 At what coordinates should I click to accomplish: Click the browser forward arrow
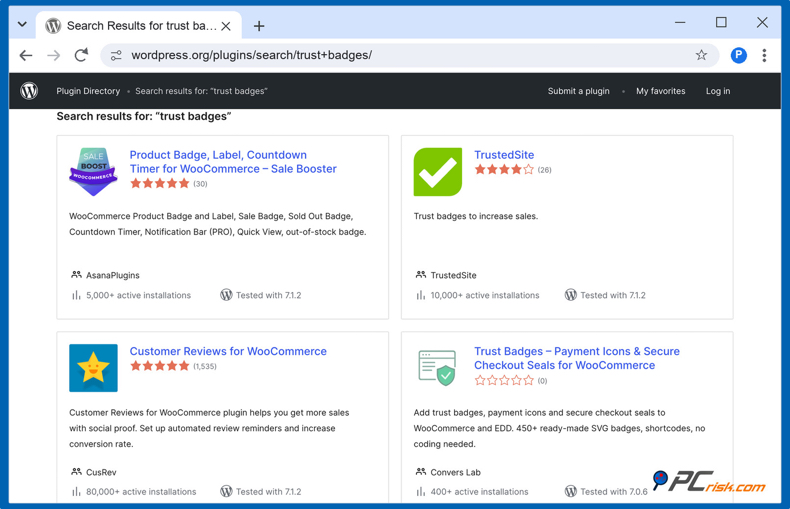(53, 55)
